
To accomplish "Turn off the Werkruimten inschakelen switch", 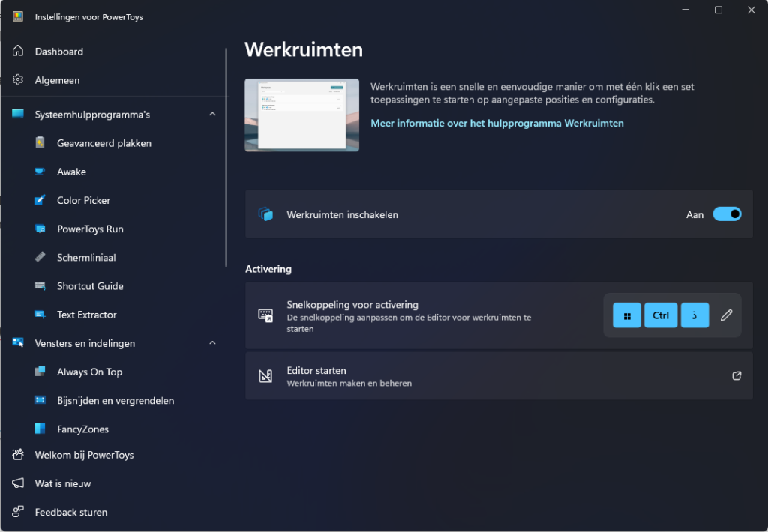I will point(727,214).
